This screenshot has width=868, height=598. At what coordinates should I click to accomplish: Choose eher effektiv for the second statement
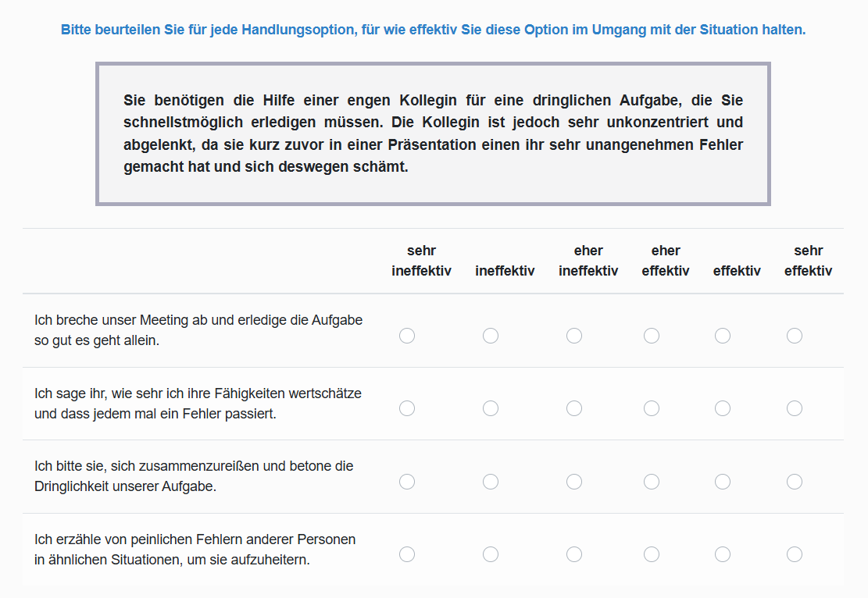[651, 408]
